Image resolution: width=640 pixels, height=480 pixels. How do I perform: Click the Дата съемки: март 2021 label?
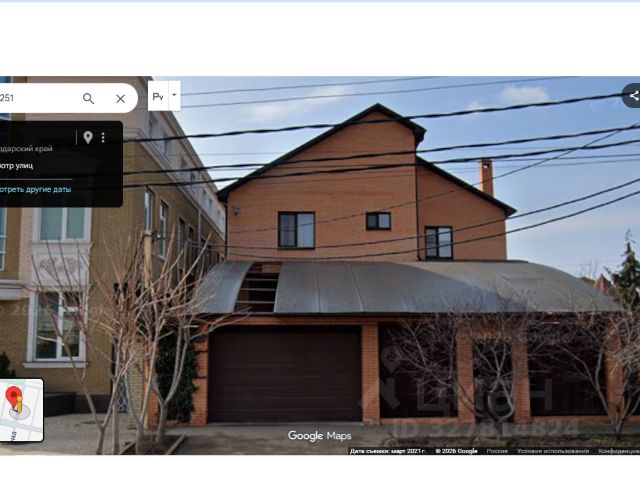pos(388,451)
